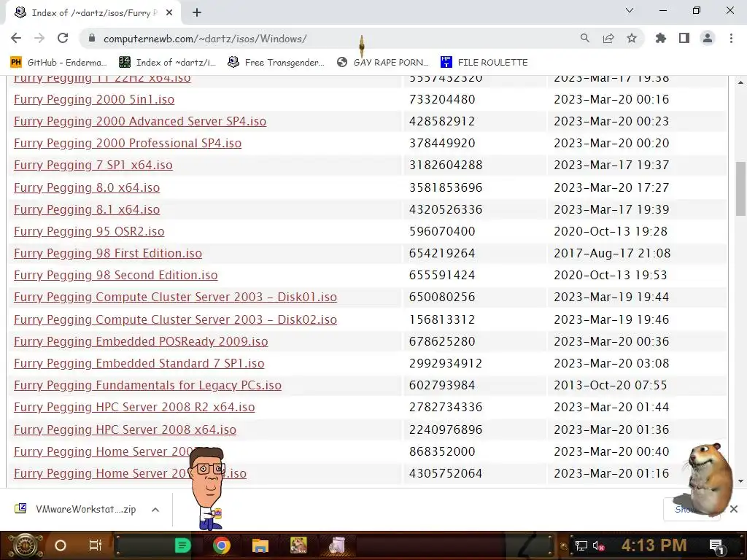
Task: Click the date '2013-Oct-20 07:55'
Action: tap(611, 385)
